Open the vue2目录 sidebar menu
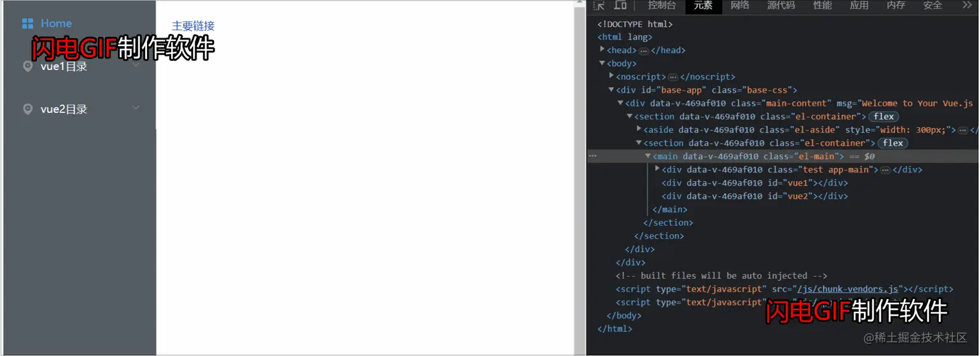This screenshot has height=356, width=980. coord(78,109)
